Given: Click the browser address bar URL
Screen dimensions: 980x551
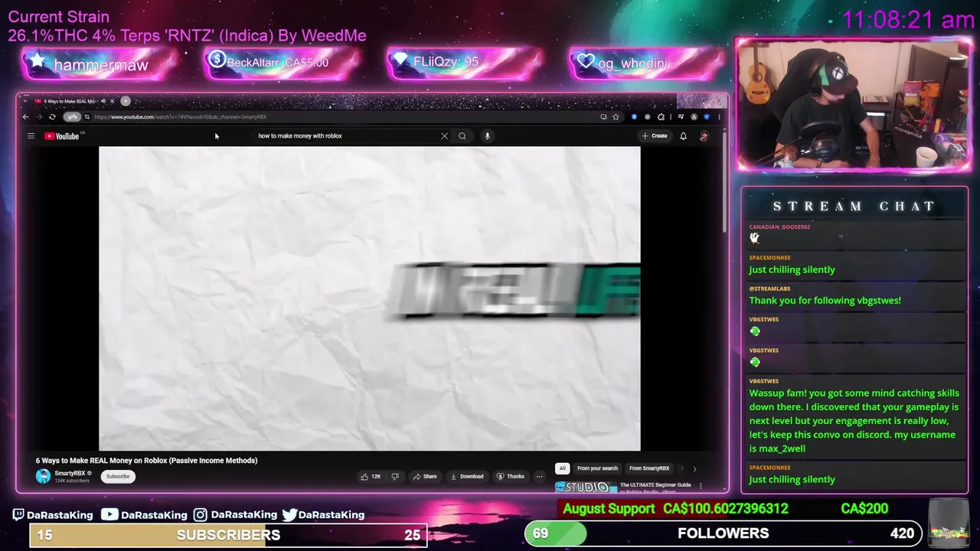Looking at the screenshot, I should pyautogui.click(x=180, y=117).
